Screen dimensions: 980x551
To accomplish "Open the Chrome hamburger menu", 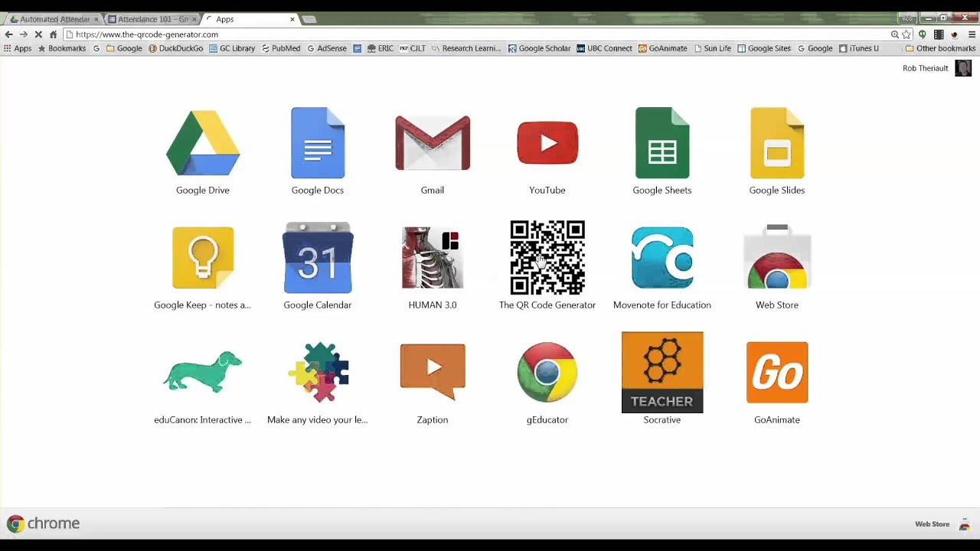I will 972,34.
